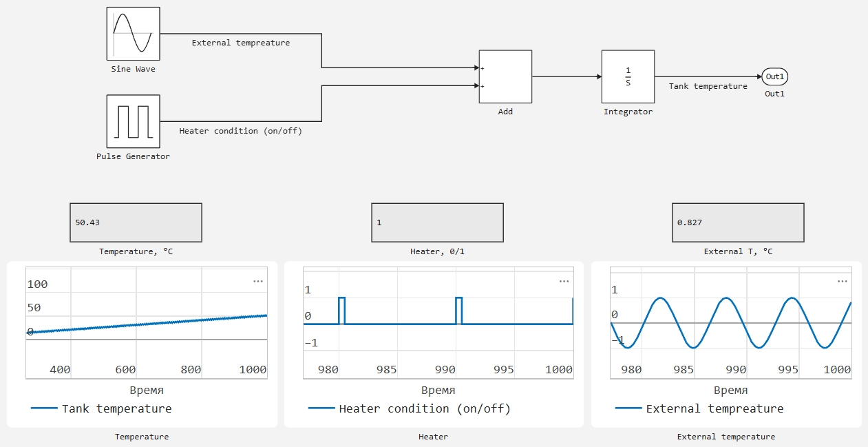Click the 'Время' axis label of Temperature chart
Viewport: 868px width, 447px height.
[x=147, y=391]
